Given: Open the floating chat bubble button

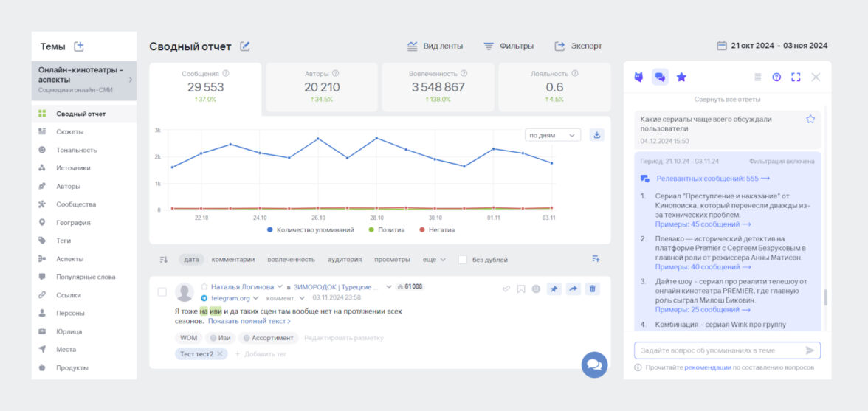Looking at the screenshot, I should (594, 365).
